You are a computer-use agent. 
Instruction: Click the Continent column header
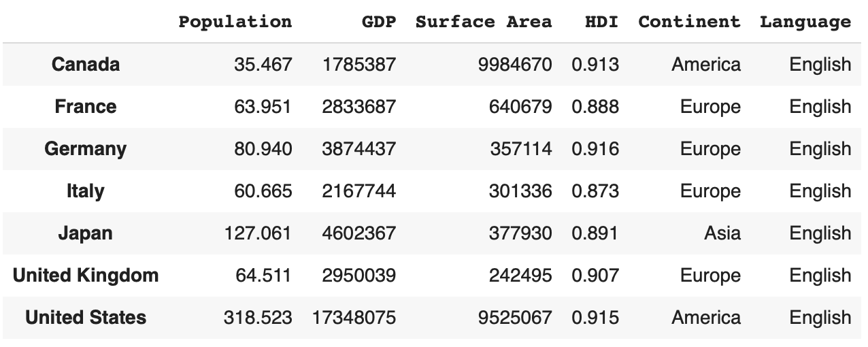[x=689, y=22]
